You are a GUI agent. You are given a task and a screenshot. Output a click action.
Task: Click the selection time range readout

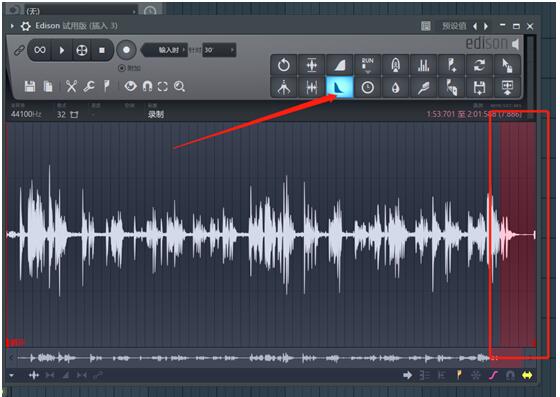[x=474, y=114]
